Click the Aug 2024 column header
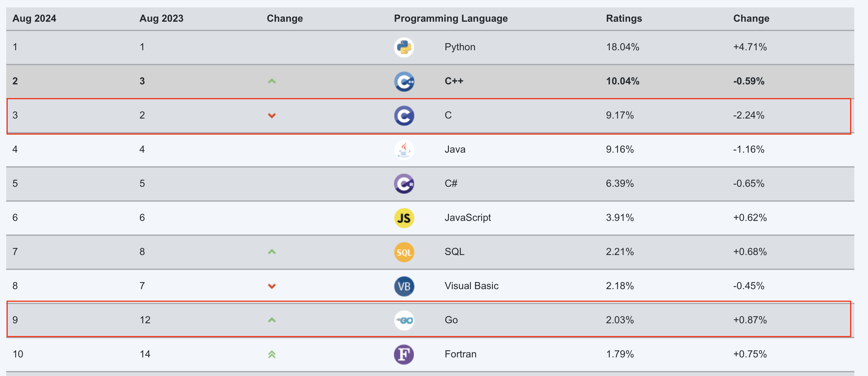Screen dimensions: 868x376 [x=34, y=19]
